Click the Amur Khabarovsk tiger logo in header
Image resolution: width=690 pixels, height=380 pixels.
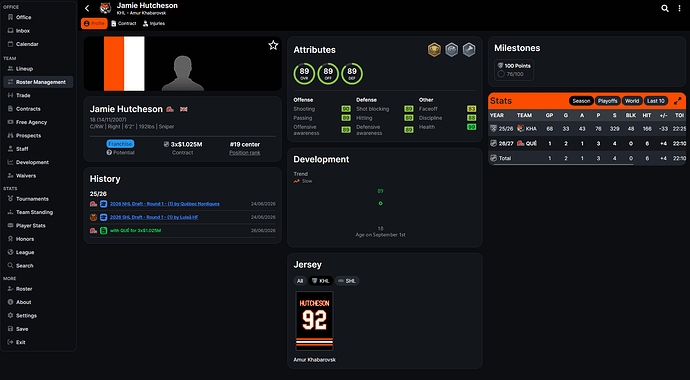(x=105, y=8)
